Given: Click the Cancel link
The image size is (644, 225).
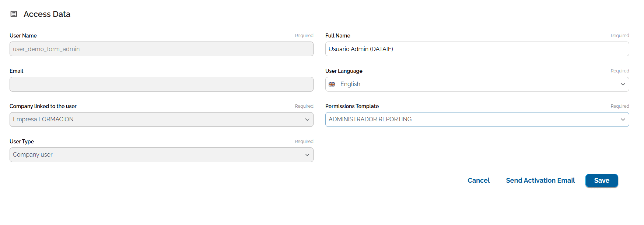Looking at the screenshot, I should point(479,181).
